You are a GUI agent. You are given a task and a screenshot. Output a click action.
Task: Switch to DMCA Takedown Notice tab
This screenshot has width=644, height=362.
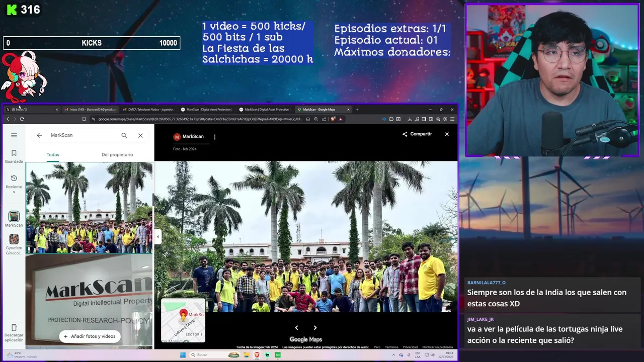tap(148, 109)
